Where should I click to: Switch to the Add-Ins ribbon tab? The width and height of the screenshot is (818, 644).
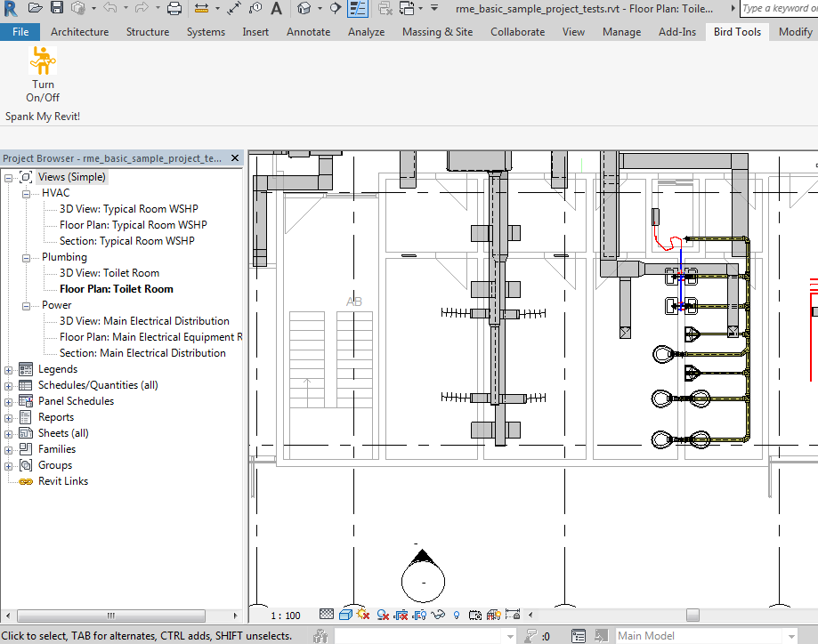tap(677, 32)
